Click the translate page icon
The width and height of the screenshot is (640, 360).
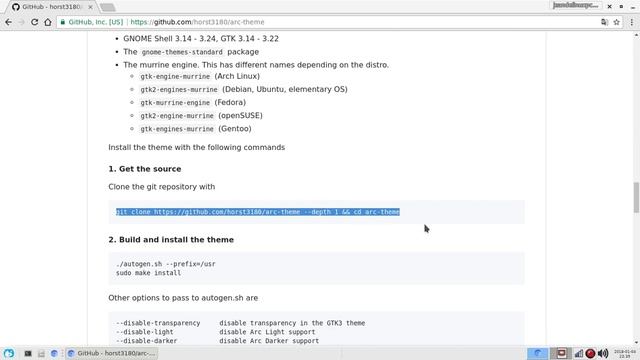point(604,22)
